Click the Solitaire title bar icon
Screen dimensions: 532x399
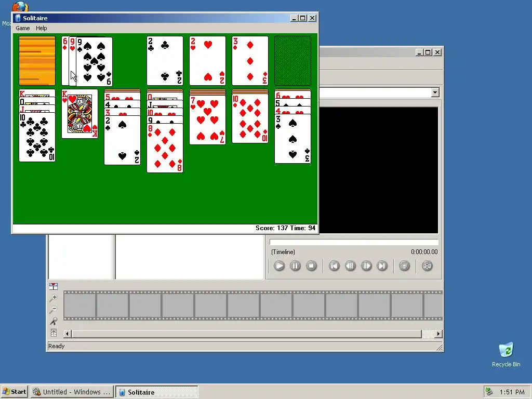click(x=18, y=18)
